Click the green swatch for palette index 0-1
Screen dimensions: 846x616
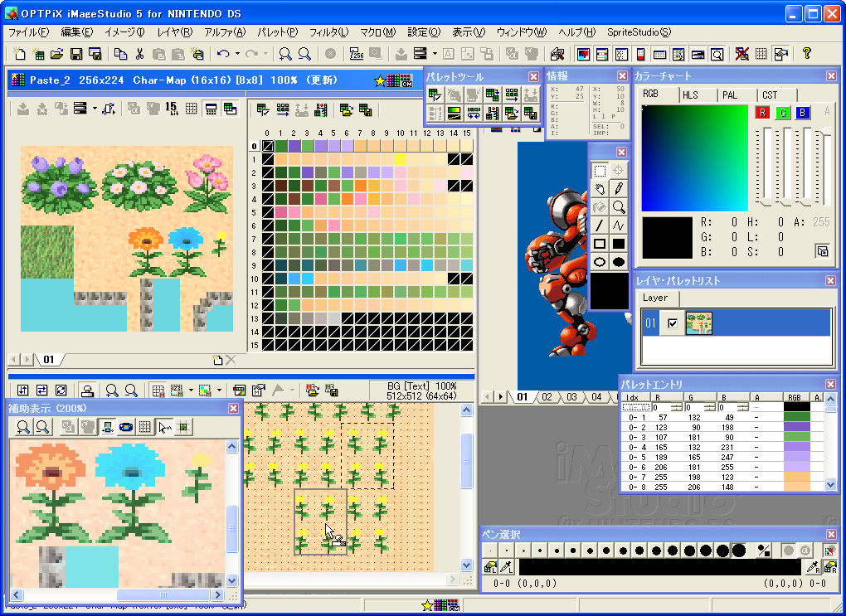click(796, 417)
